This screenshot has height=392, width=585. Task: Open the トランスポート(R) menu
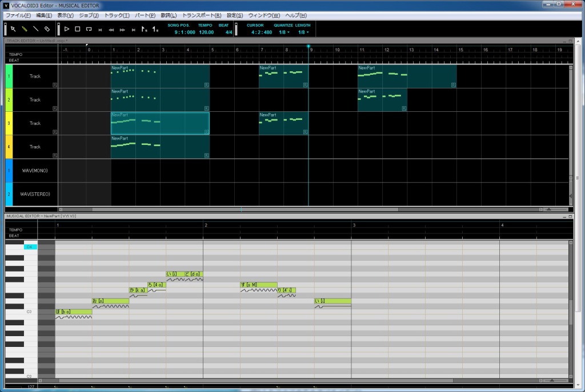[202, 15]
